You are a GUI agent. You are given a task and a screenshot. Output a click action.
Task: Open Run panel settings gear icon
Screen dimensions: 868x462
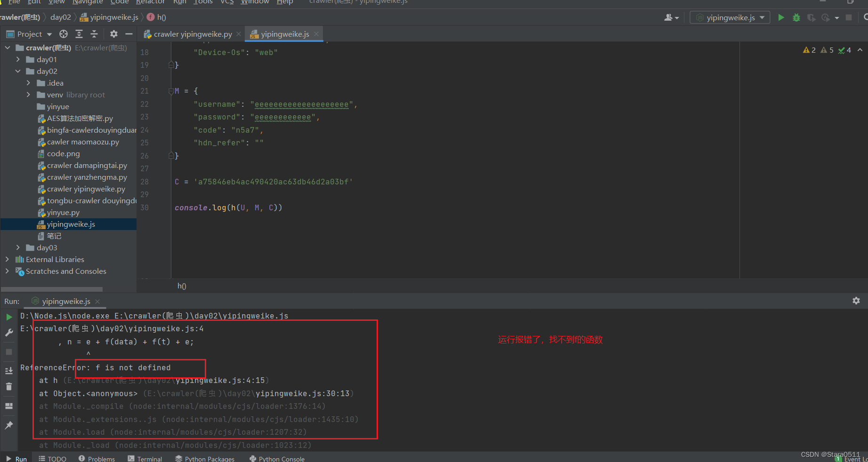coord(856,301)
